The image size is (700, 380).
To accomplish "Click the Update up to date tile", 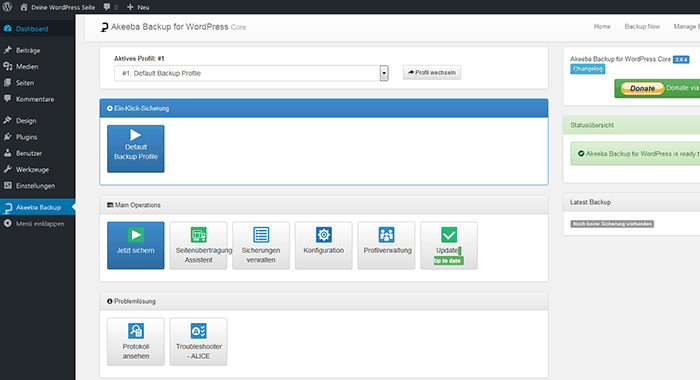I will [449, 246].
